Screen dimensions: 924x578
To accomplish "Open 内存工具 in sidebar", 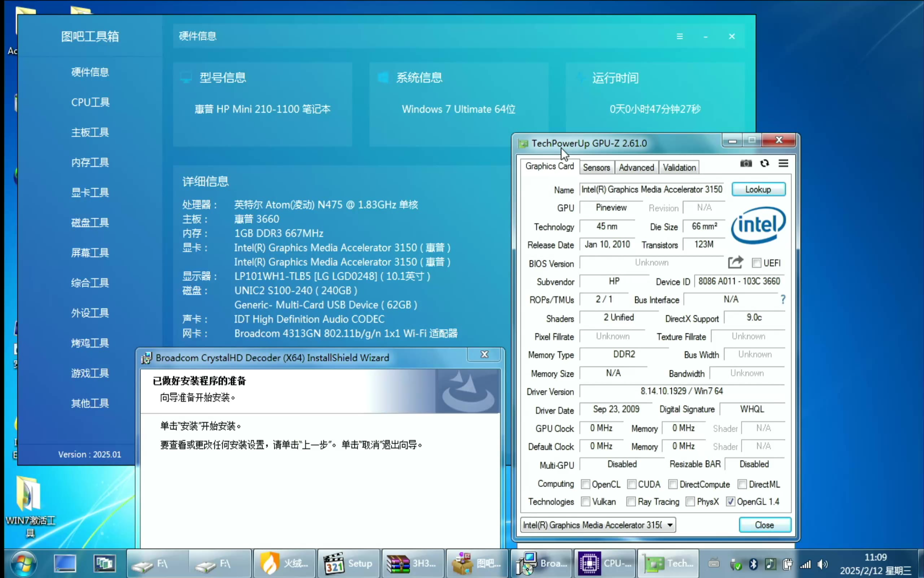I will 90,162.
